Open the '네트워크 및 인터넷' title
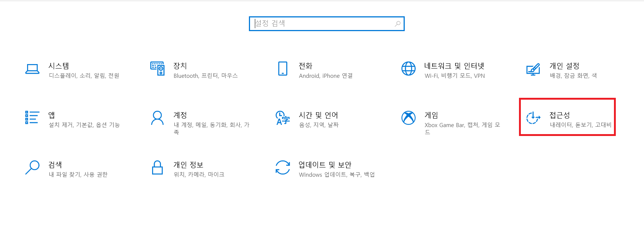Image resolution: width=644 pixels, height=226 pixels. [x=454, y=66]
